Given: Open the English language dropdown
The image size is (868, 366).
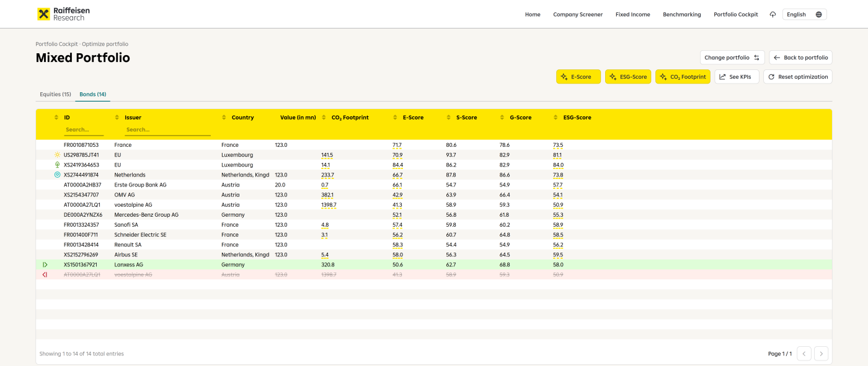Looking at the screenshot, I should pyautogui.click(x=804, y=15).
